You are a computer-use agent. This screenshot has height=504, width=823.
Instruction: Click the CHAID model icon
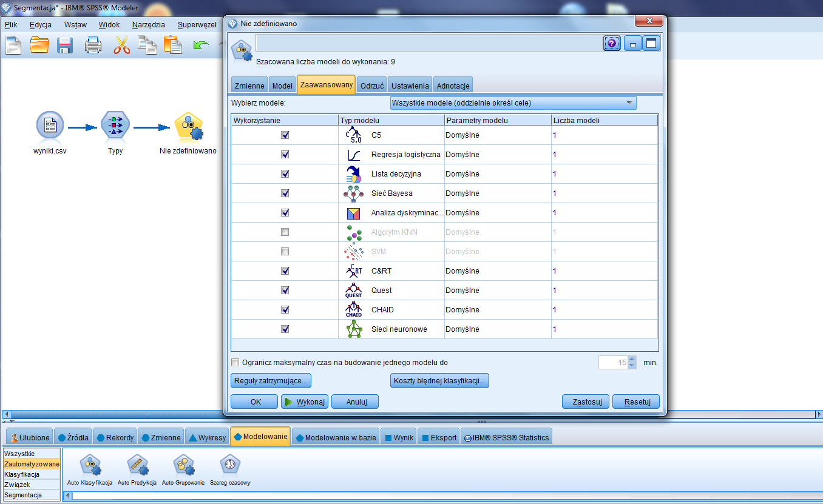pos(353,310)
